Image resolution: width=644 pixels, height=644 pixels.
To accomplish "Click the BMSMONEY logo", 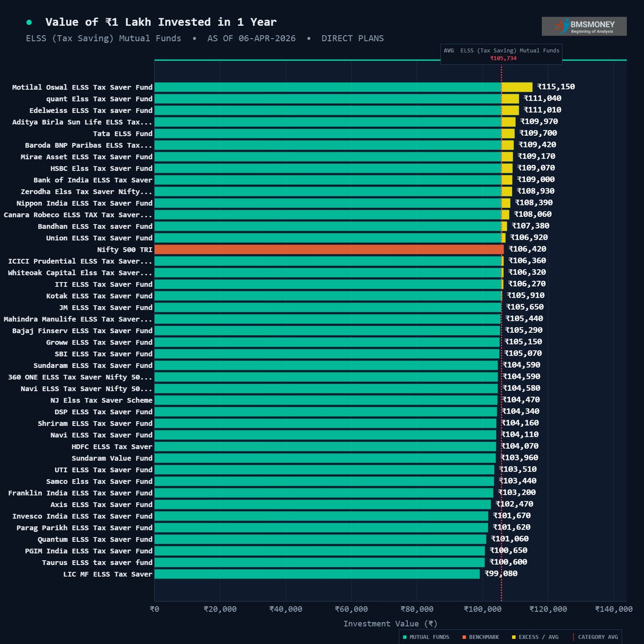I will 584,26.
